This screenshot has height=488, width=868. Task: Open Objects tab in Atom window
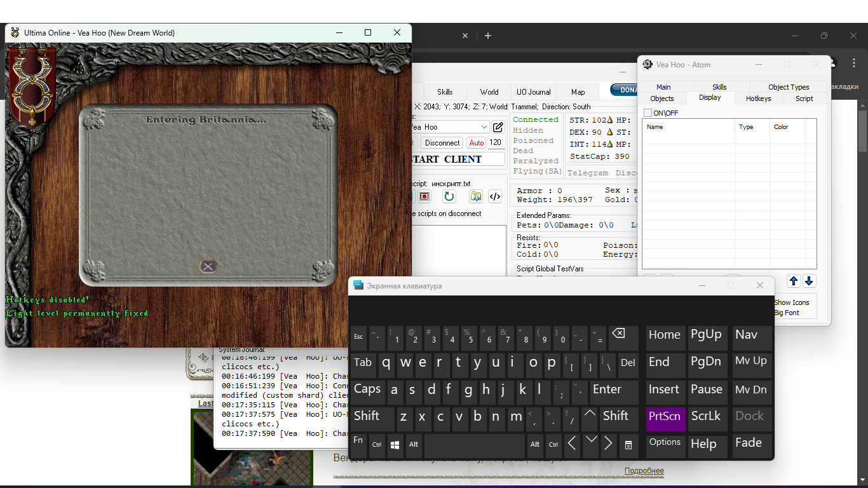[x=661, y=98]
